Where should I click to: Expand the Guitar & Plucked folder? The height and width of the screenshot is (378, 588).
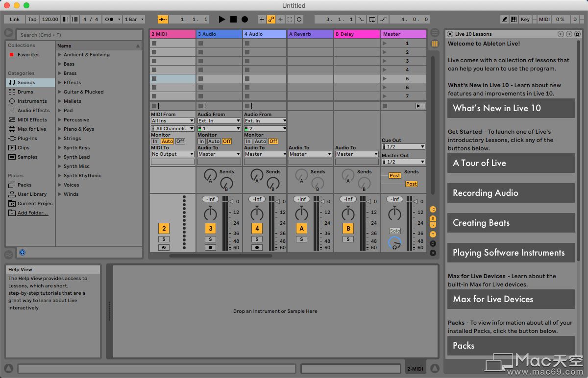(x=60, y=92)
